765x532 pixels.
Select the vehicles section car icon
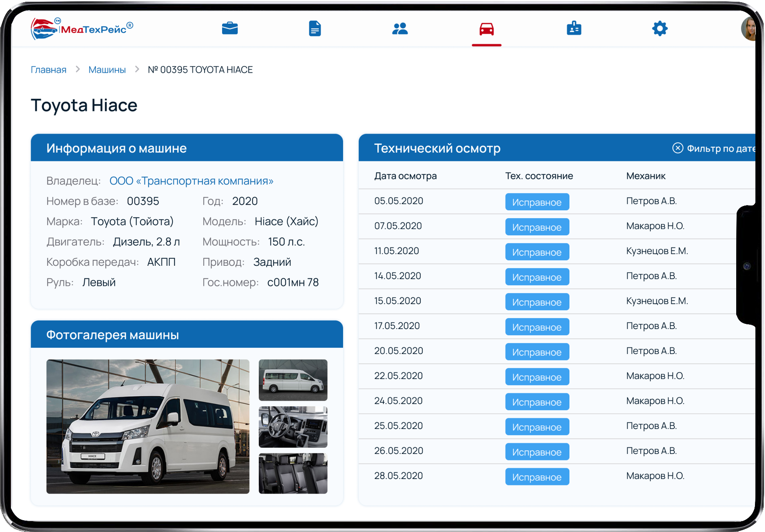point(486,28)
